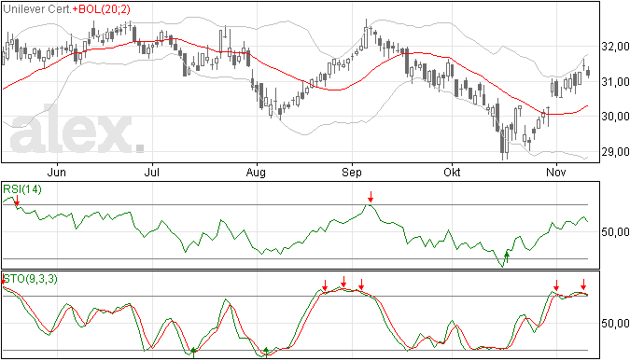
Task: Click the last STO red arrow in November
Action: (x=583, y=285)
